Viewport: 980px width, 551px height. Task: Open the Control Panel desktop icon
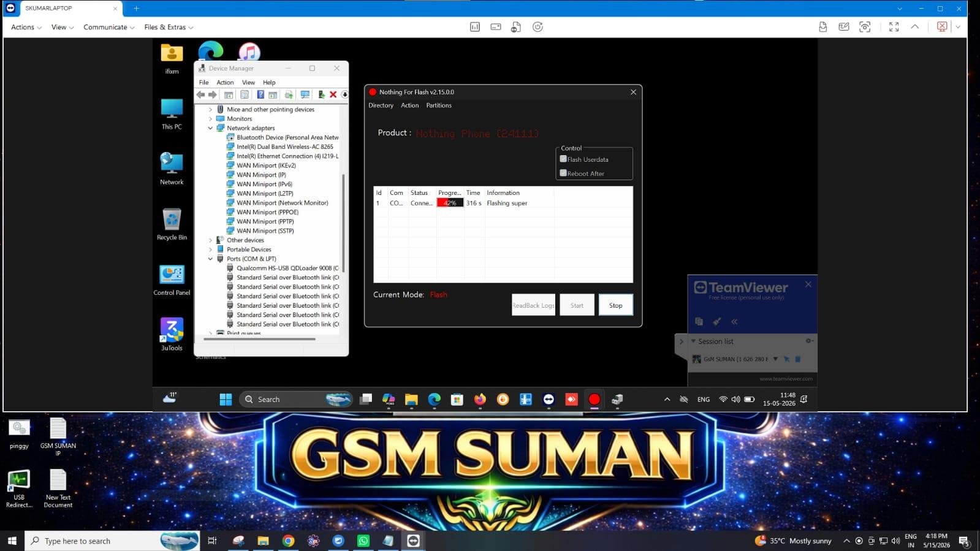pyautogui.click(x=172, y=280)
